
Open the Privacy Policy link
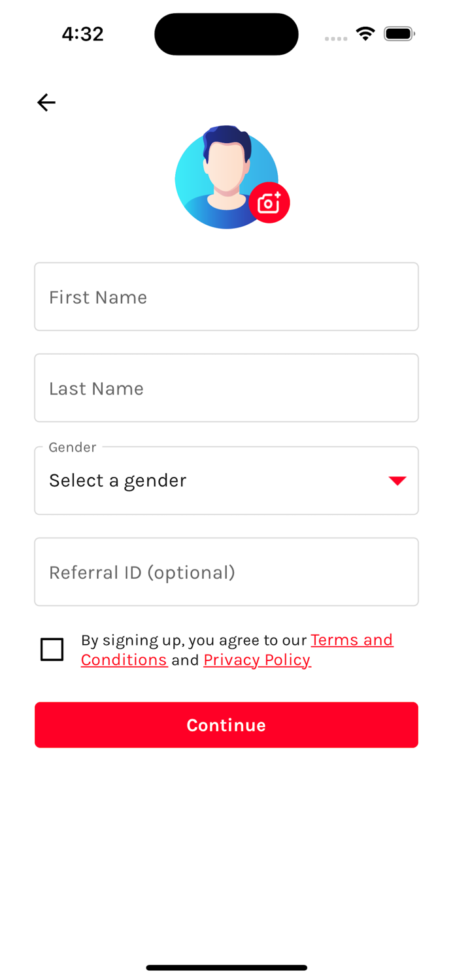(256, 660)
